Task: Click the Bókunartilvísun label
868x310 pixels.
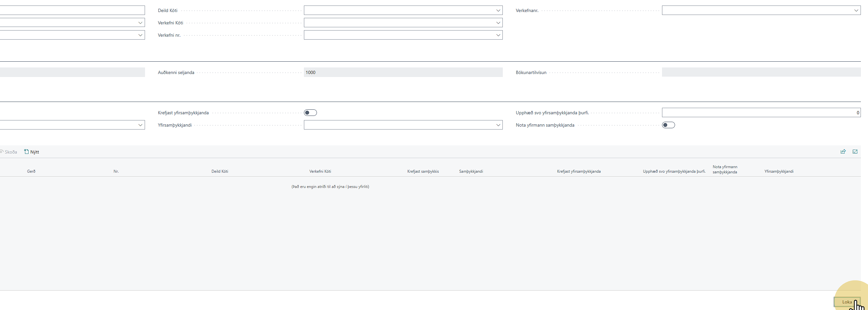Action: (x=531, y=72)
